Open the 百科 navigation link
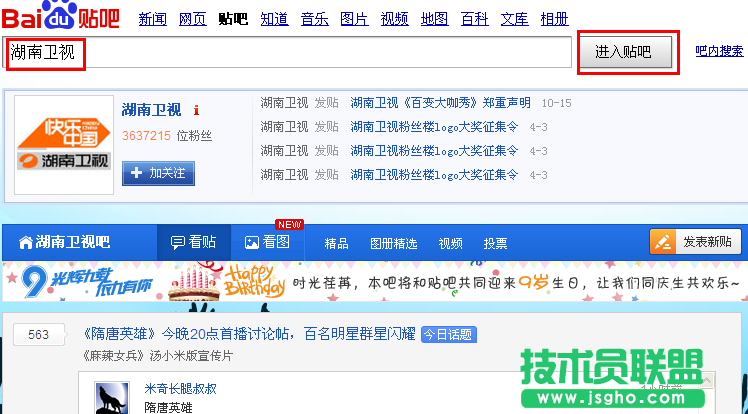This screenshot has height=414, width=748. pyautogui.click(x=475, y=19)
